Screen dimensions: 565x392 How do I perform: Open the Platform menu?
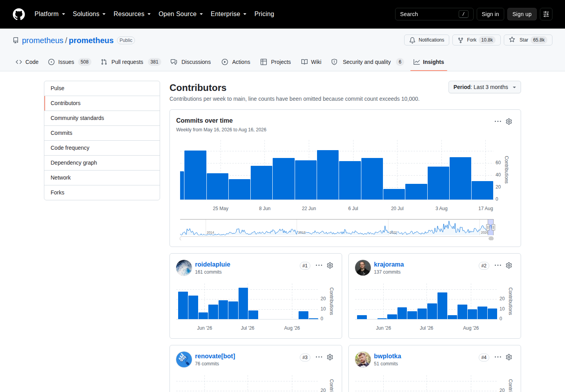[x=49, y=14]
